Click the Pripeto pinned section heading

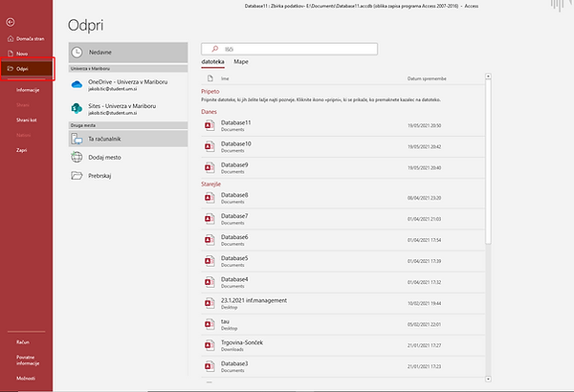tap(210, 92)
